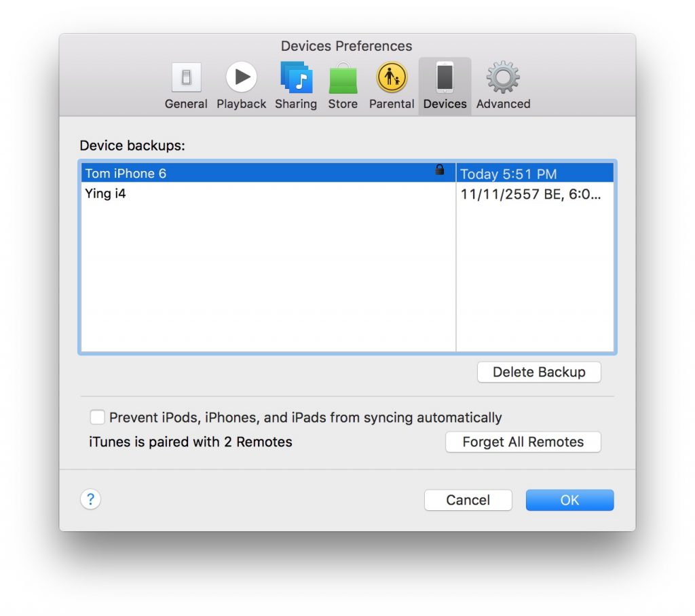Click the Today 5:51 PM backup date
The height and width of the screenshot is (616, 695).
click(508, 174)
